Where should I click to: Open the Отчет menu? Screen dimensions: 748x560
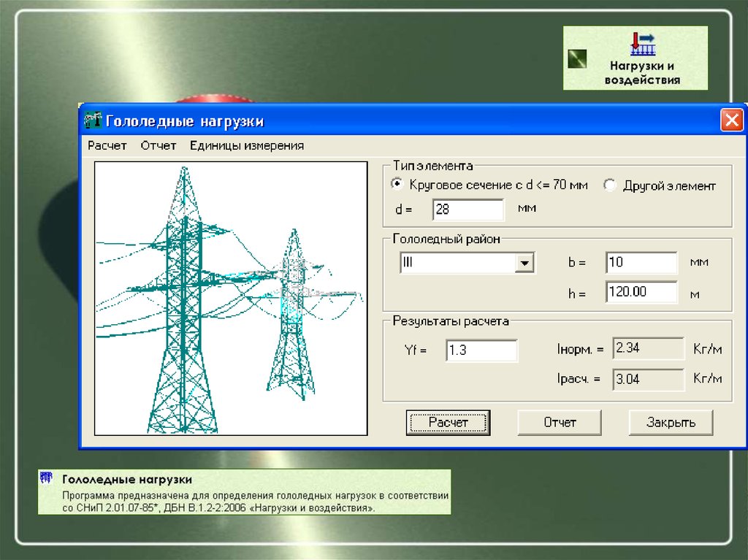pyautogui.click(x=159, y=145)
